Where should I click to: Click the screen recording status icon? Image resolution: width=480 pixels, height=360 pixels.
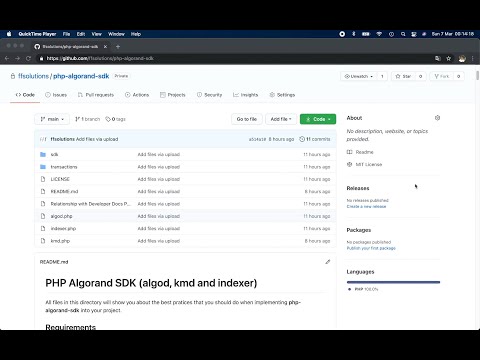click(x=342, y=34)
